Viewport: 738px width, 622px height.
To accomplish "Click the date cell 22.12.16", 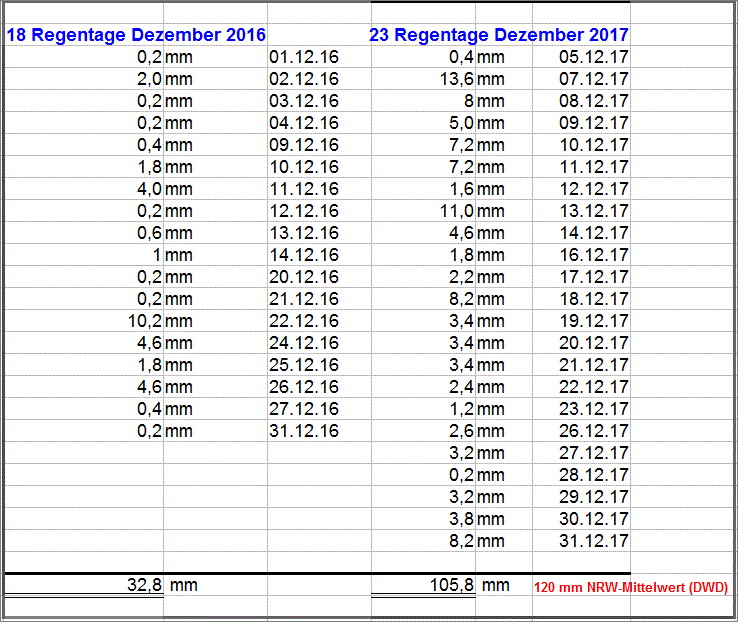I will coord(304,321).
